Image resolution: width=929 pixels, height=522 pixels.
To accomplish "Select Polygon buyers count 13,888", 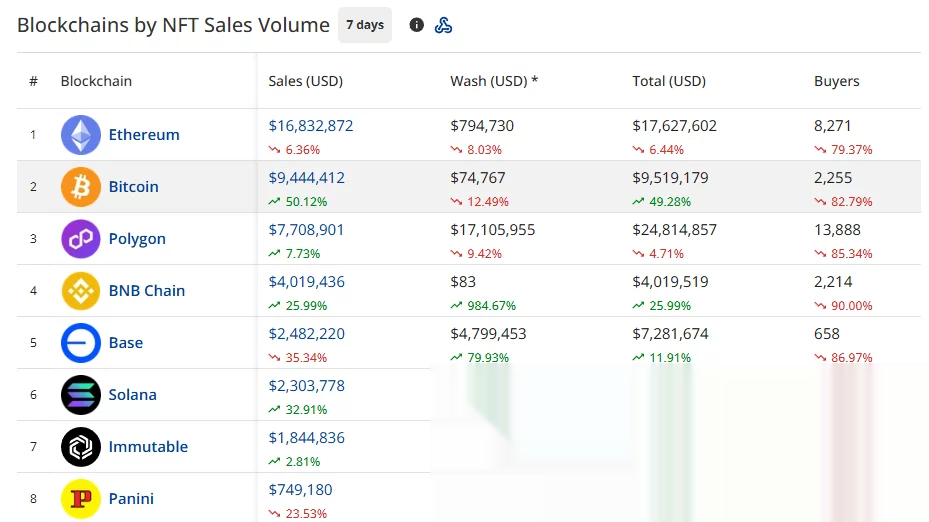I will [837, 230].
